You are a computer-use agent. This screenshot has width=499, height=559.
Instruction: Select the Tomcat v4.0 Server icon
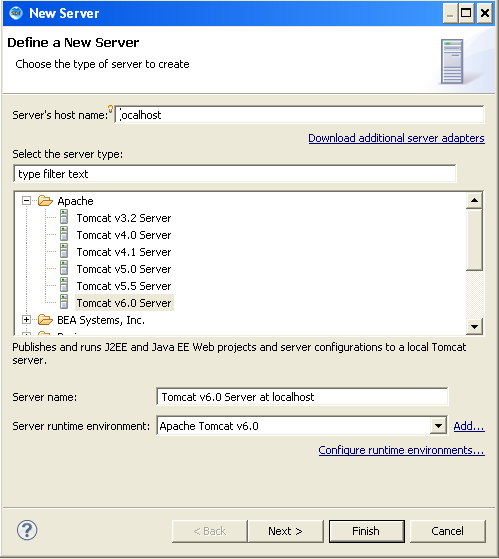[64, 235]
